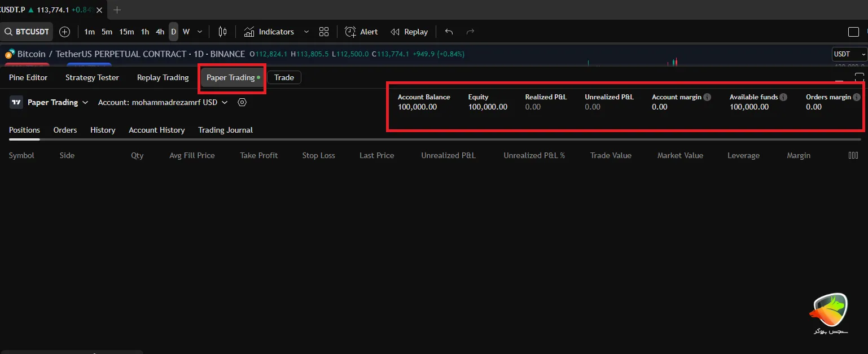Screen dimensions: 868x354
Task: Create a new Alert
Action: pos(361,32)
